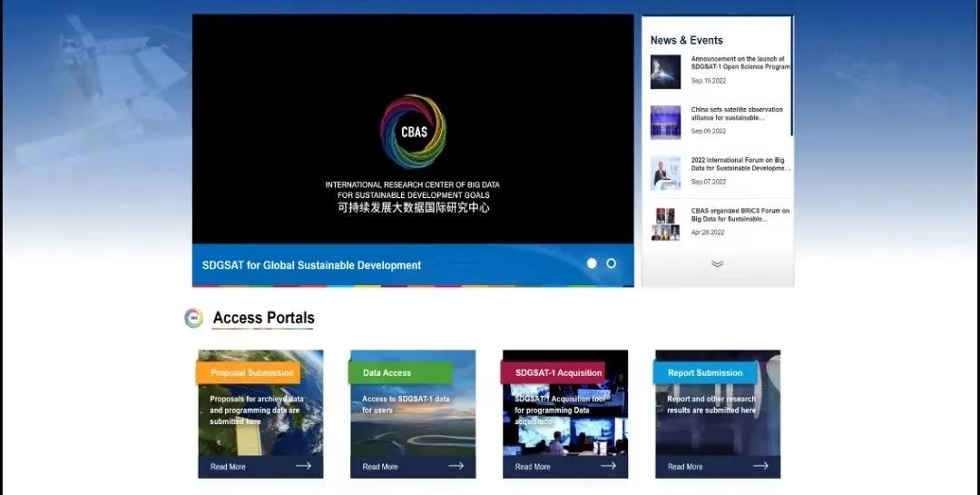Viewport: 980px width, 495px height.
Task: Open CBAS organized BRICS Forum article
Action: pos(740,214)
